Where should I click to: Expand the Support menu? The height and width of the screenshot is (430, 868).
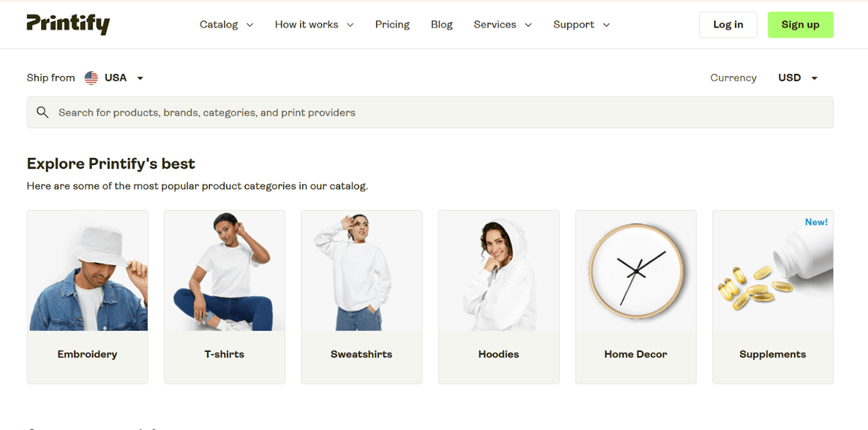582,25
